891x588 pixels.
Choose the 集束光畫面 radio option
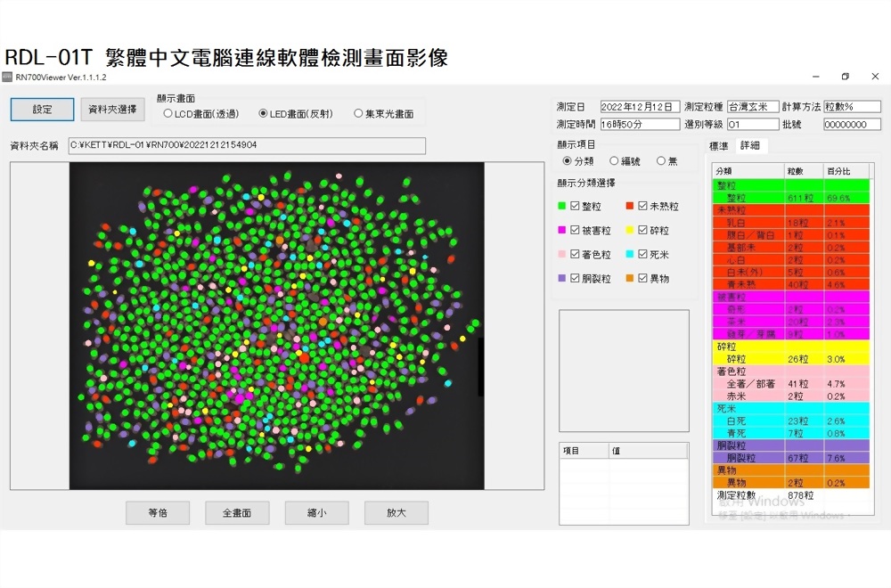[358, 114]
